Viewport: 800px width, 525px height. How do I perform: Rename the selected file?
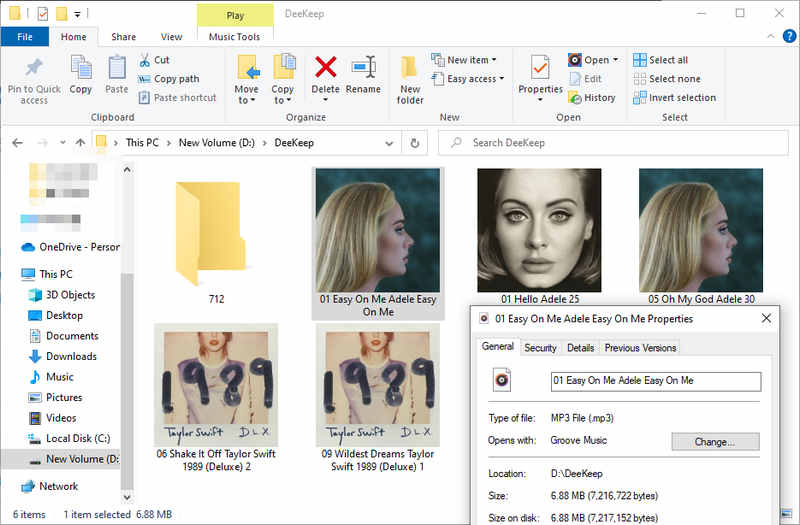[x=363, y=74]
